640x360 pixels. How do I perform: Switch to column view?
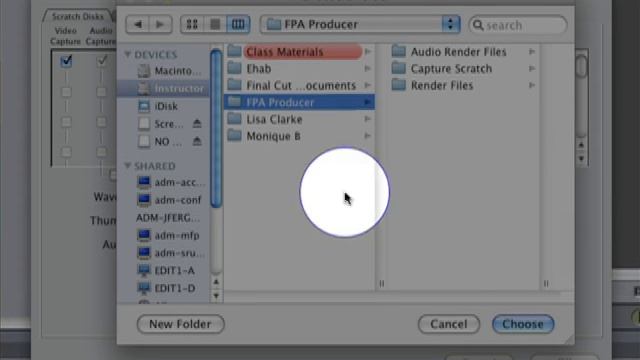238,24
